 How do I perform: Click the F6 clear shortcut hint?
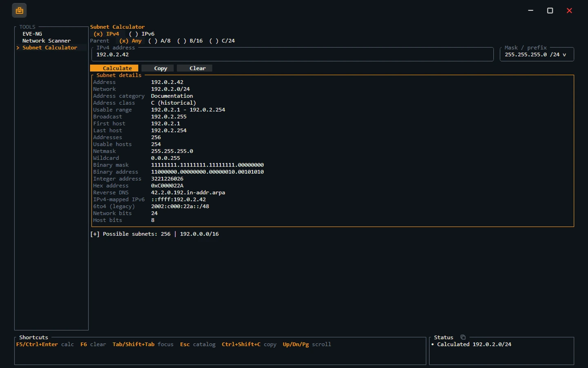[93, 344]
